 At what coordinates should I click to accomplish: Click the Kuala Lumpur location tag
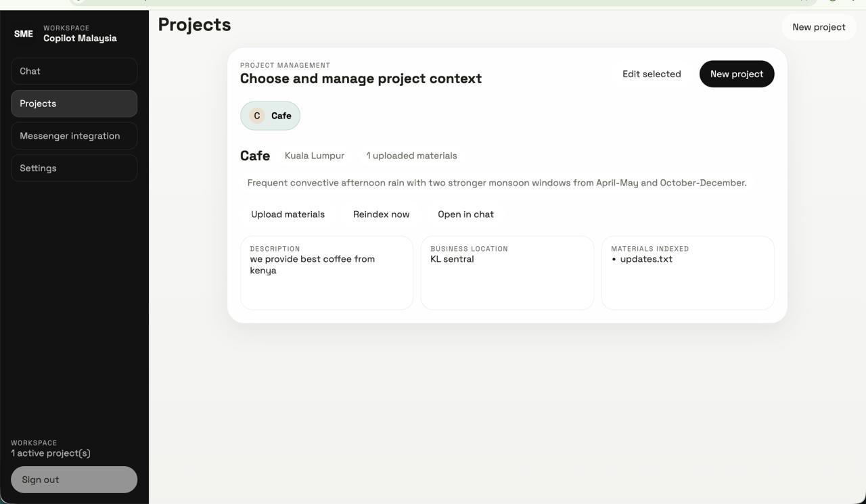click(315, 156)
